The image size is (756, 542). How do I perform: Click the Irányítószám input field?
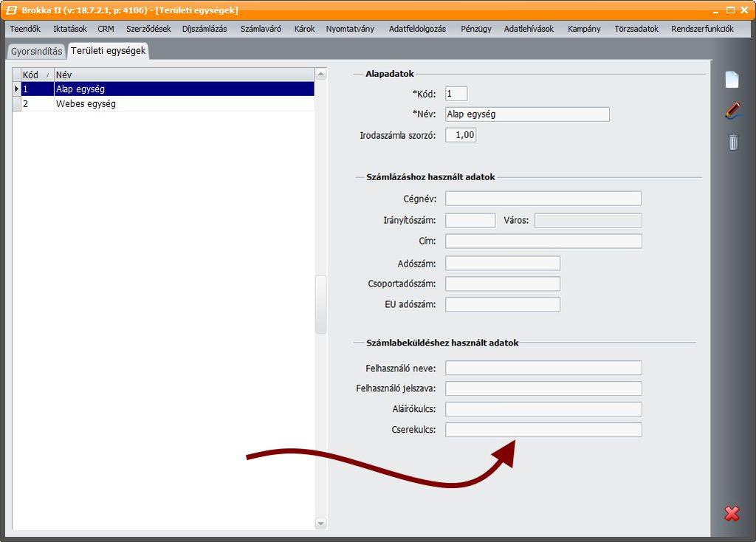point(470,220)
